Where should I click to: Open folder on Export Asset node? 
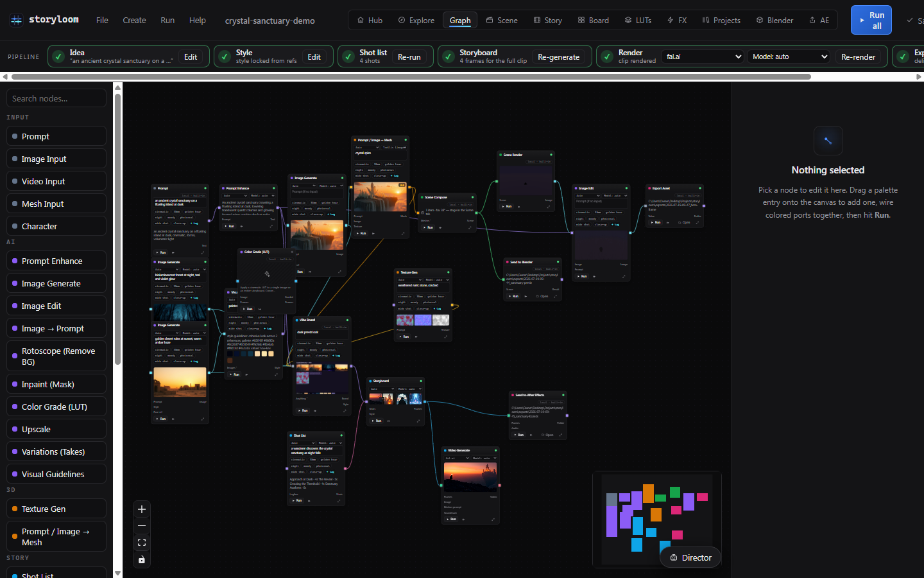[685, 222]
